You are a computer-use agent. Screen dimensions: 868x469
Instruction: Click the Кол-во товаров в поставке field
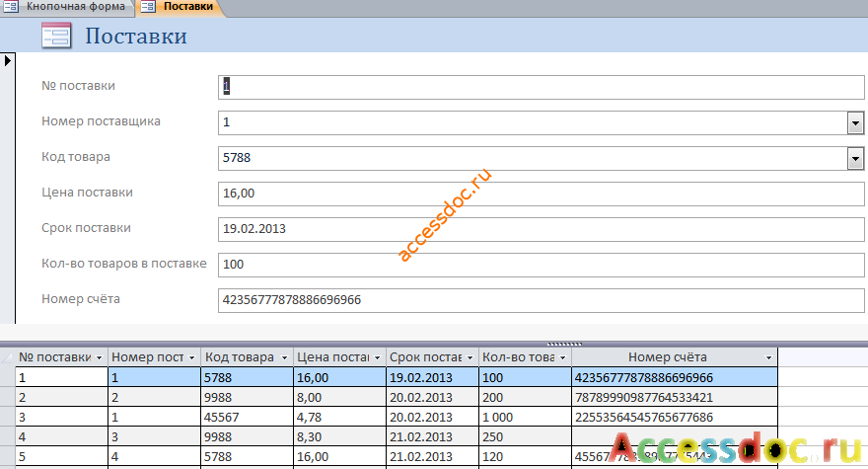pyautogui.click(x=541, y=265)
